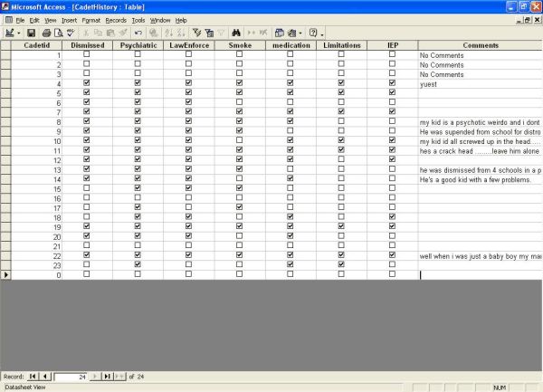The height and width of the screenshot is (392, 543).
Task: Click the Copy icon in toolbar
Action: 98,33
